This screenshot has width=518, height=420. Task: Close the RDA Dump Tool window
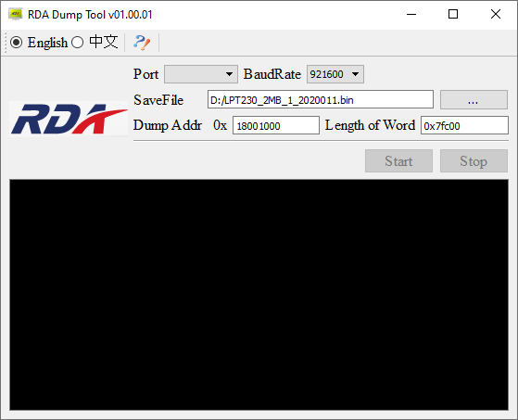click(x=496, y=14)
